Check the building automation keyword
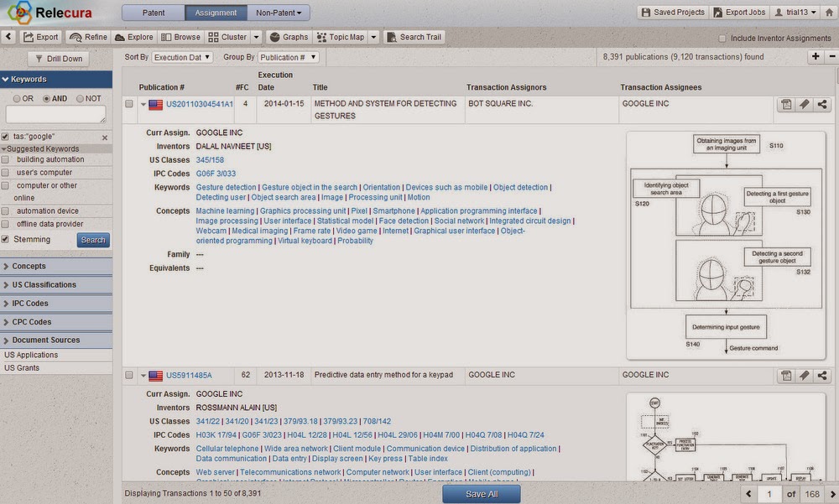Screen dimensions: 839x504 coord(5,159)
